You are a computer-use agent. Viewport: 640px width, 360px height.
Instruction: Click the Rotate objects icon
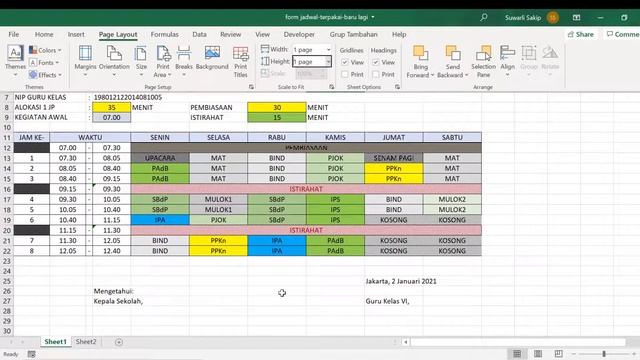coord(550,54)
